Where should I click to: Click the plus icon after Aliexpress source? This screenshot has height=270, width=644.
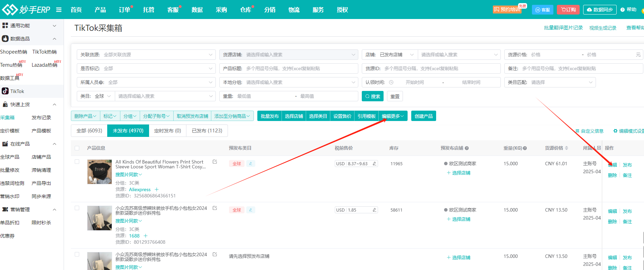pos(157,189)
